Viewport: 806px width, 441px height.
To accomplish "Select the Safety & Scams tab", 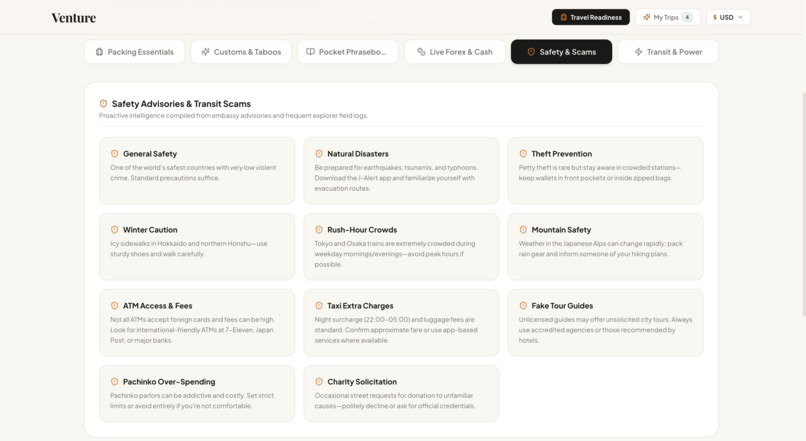I will (x=561, y=52).
